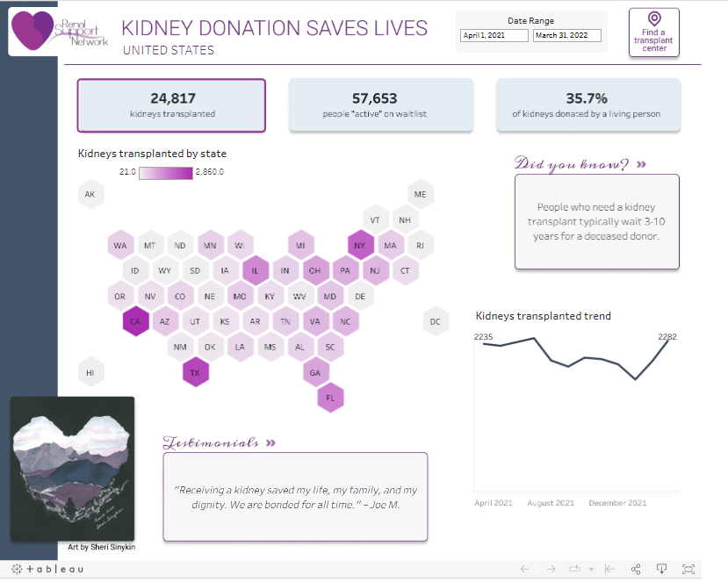Click the start date field April 1, 2021
Viewport: 728px width, 582px height.
pos(494,36)
